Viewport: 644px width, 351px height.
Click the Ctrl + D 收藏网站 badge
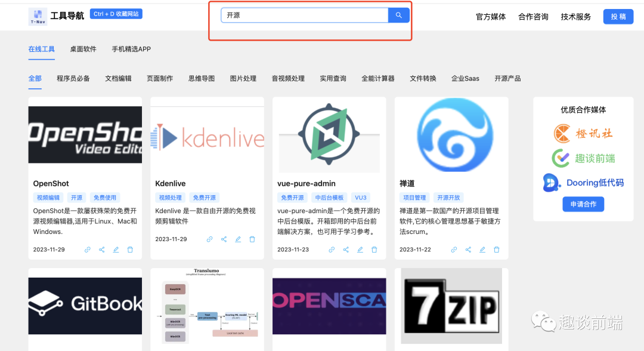tap(116, 14)
